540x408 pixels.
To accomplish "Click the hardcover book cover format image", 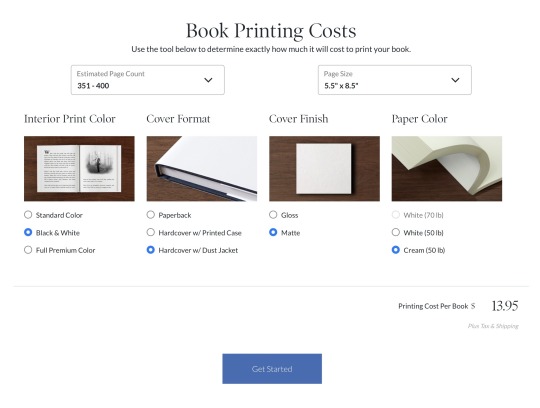I will (x=202, y=169).
